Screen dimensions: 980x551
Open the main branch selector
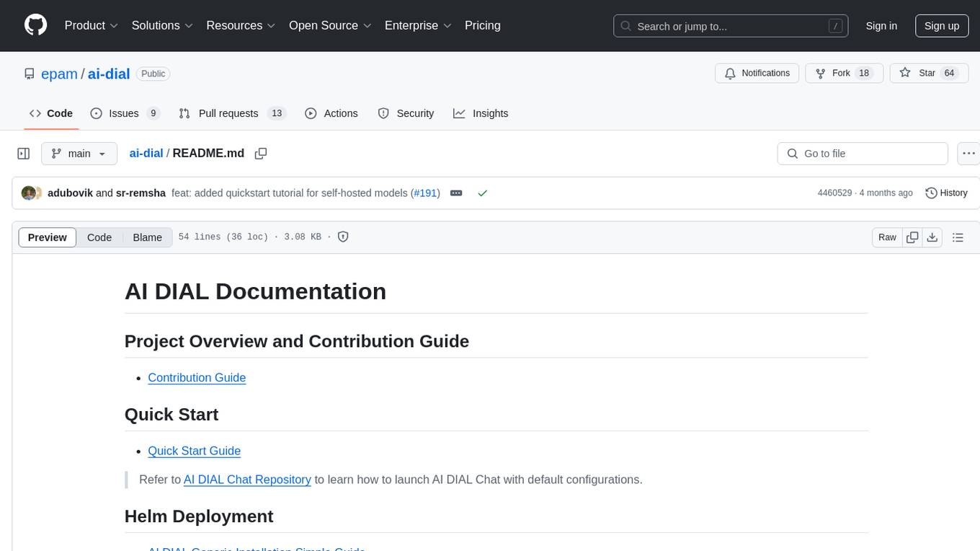click(79, 154)
